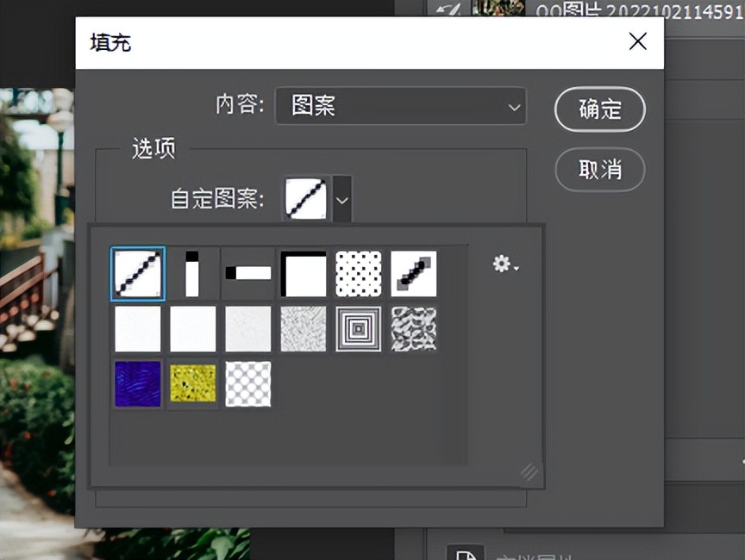The image size is (745, 560).
Task: Open the 自定图案 pattern dropdown arrow
Action: click(x=341, y=198)
